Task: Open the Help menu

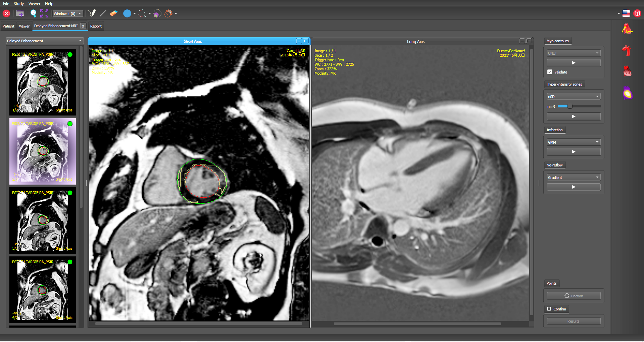Action: click(x=49, y=4)
